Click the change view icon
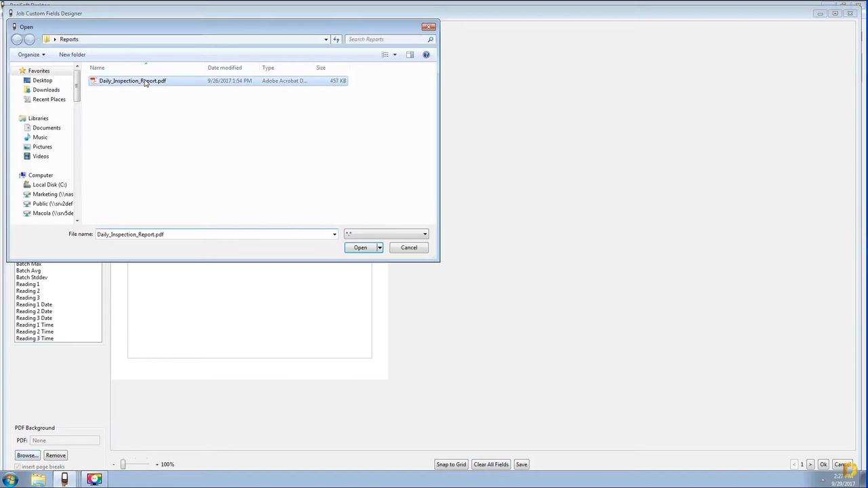The image size is (868, 488). (x=384, y=55)
